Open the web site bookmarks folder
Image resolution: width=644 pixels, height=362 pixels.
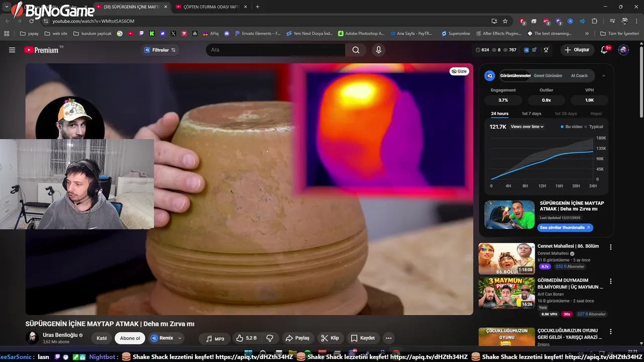[x=56, y=34]
